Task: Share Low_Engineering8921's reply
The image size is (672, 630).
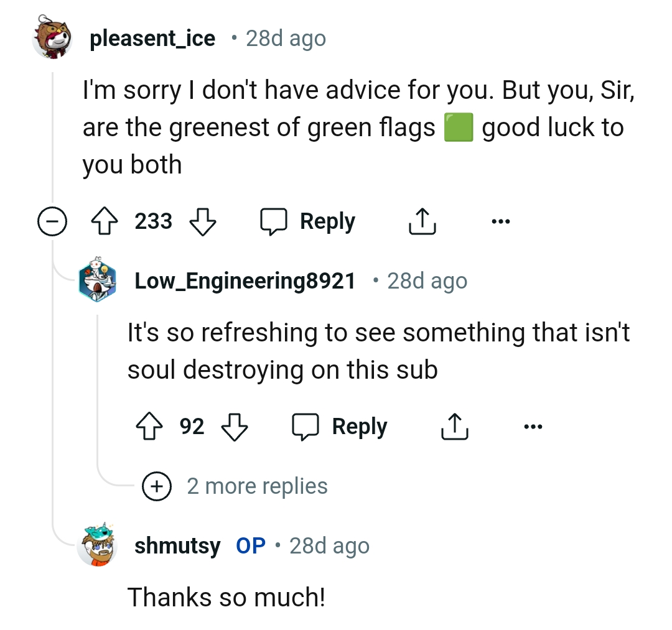Action: click(454, 427)
